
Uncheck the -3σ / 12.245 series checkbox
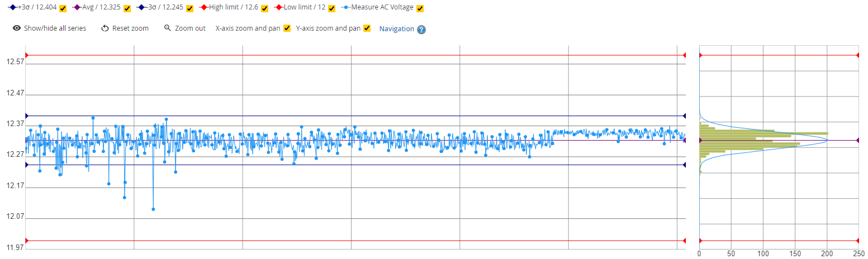coord(189,8)
